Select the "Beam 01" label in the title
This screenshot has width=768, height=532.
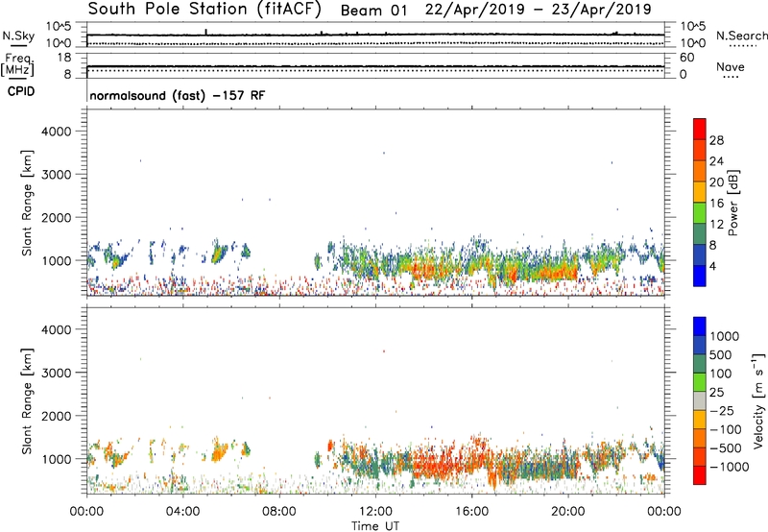(373, 11)
